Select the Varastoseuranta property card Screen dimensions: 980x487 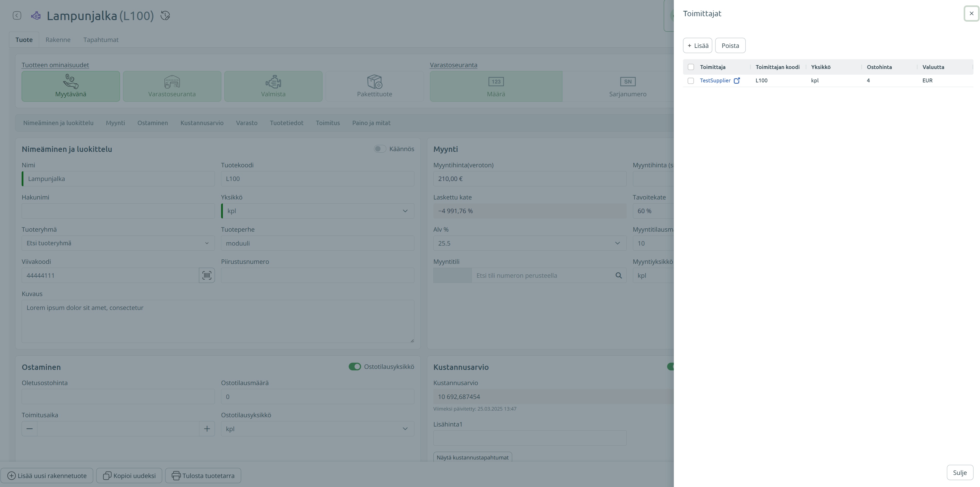(x=172, y=86)
